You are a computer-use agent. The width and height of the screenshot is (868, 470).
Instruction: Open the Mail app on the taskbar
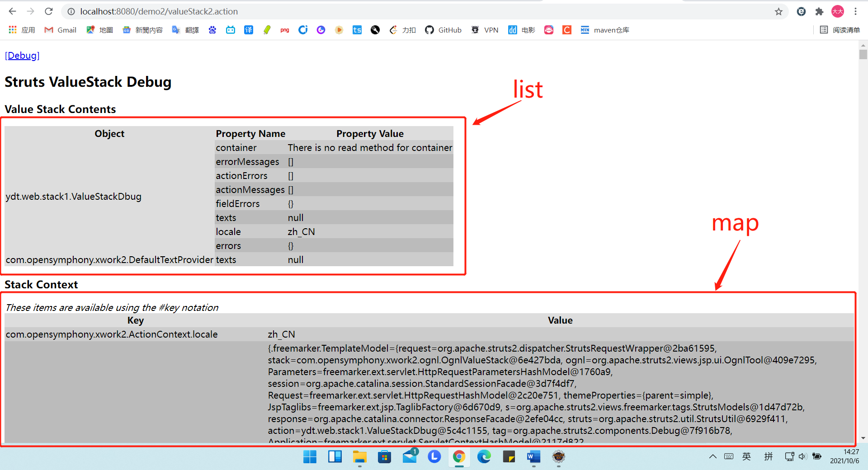(x=410, y=457)
